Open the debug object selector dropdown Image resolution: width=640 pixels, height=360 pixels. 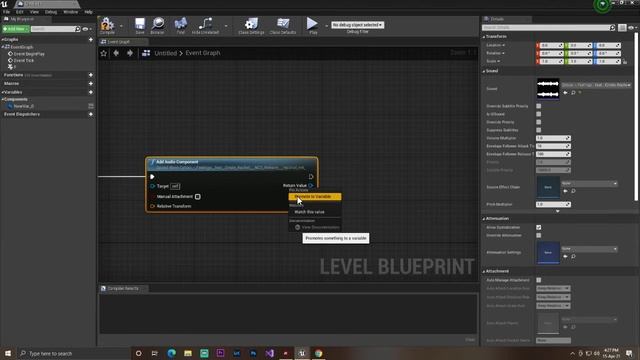[x=357, y=25]
